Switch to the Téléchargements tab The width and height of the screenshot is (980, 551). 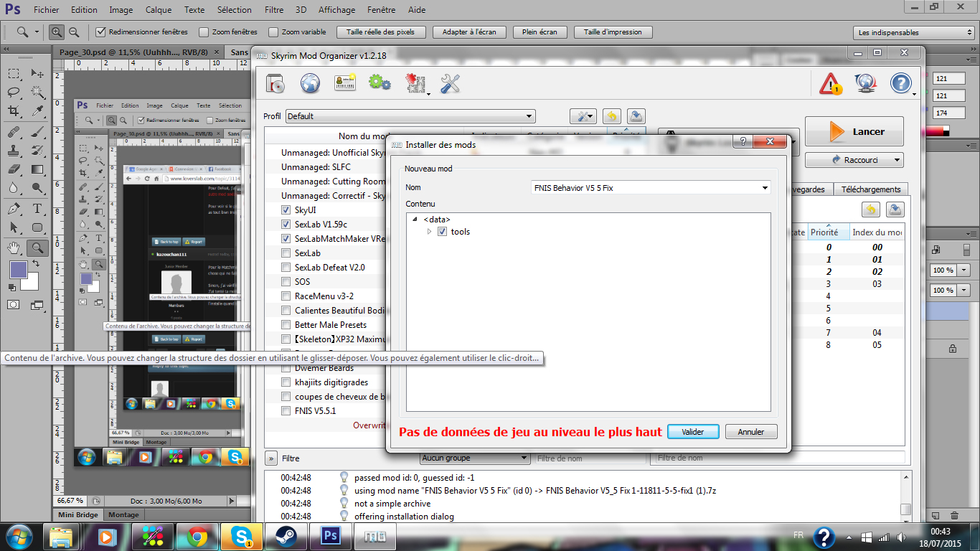coord(871,189)
